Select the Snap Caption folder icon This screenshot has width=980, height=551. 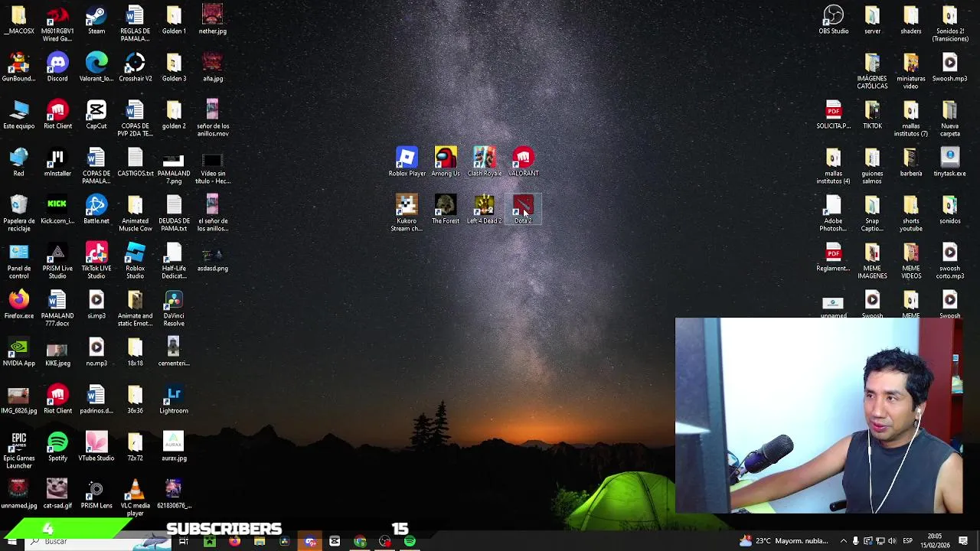pyautogui.click(x=872, y=214)
